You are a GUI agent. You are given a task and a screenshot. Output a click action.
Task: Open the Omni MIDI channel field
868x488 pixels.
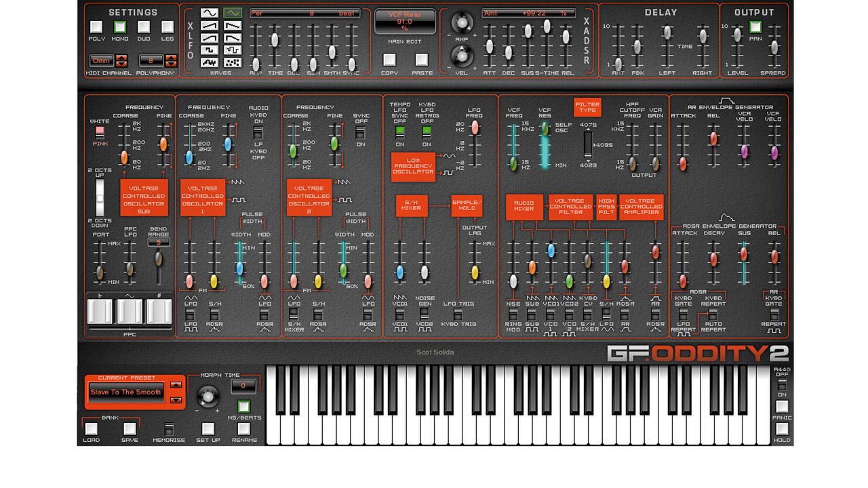pos(102,61)
